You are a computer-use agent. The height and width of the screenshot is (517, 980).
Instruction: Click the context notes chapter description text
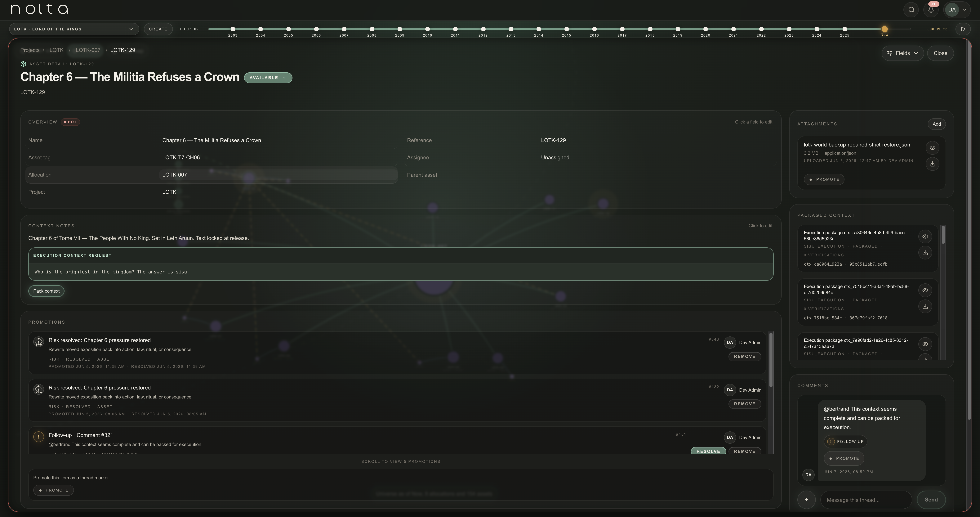click(138, 238)
